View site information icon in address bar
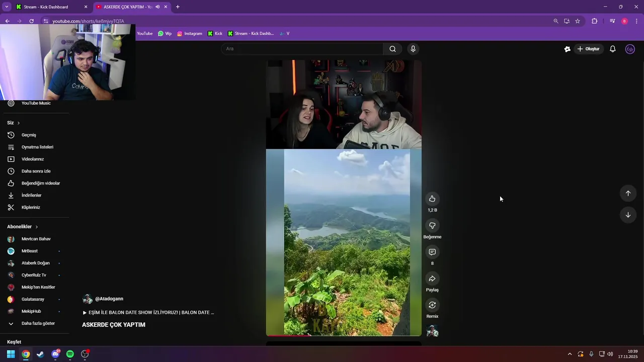The image size is (644, 362). coord(46,21)
